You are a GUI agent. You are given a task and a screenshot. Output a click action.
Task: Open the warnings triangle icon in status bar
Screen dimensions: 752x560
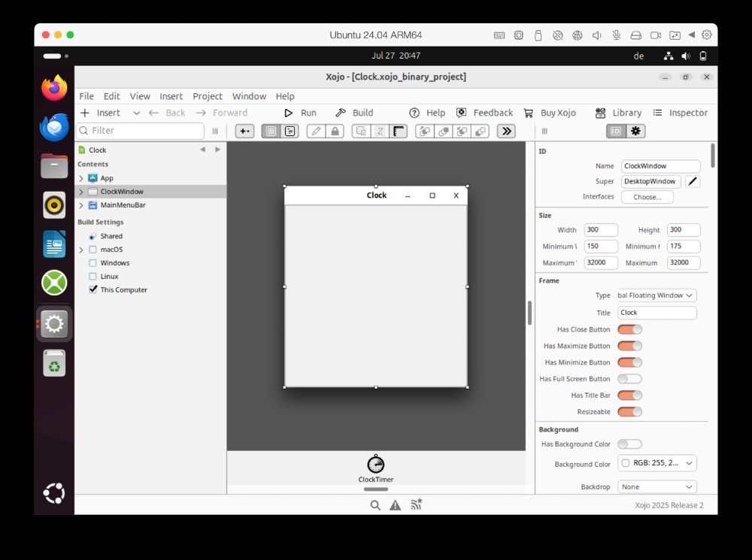click(x=396, y=505)
